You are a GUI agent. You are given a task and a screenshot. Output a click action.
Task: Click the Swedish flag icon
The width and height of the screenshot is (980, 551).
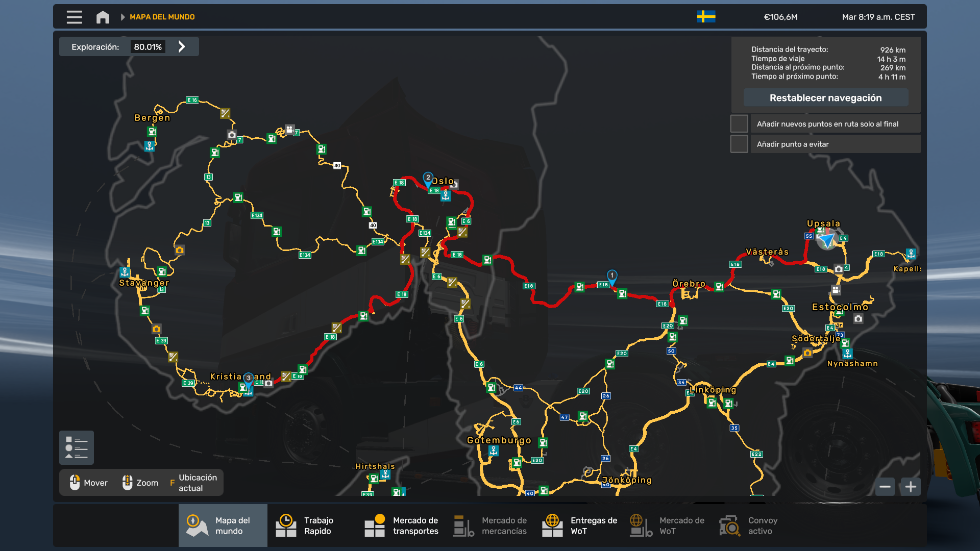coord(706,17)
